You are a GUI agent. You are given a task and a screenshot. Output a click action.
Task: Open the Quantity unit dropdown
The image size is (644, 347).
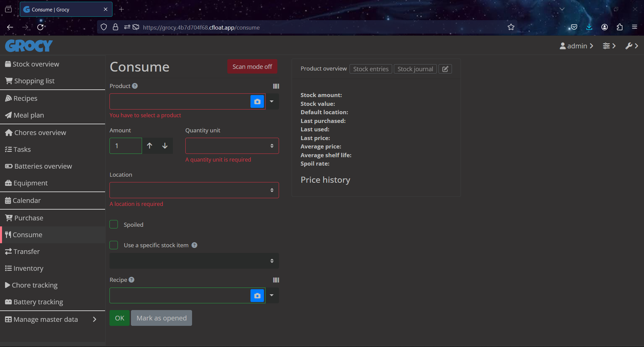click(232, 146)
